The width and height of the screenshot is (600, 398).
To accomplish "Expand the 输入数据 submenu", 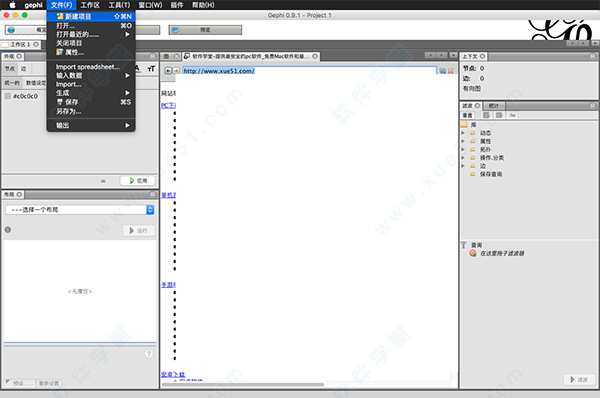I will point(91,75).
